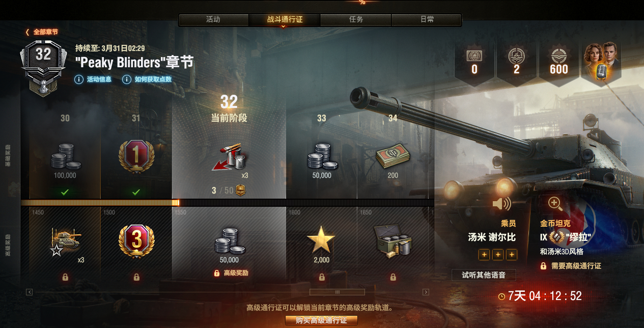
Task: Click the ammo crate premium reward
Action: (393, 240)
